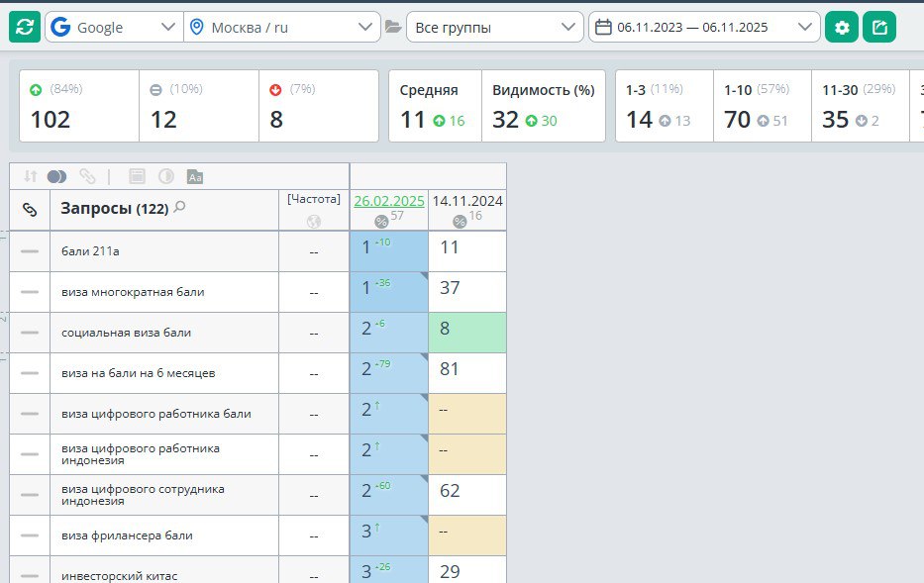The height and width of the screenshot is (583, 924).
Task: Select the 1-3 positions filter card
Action: coord(664,106)
